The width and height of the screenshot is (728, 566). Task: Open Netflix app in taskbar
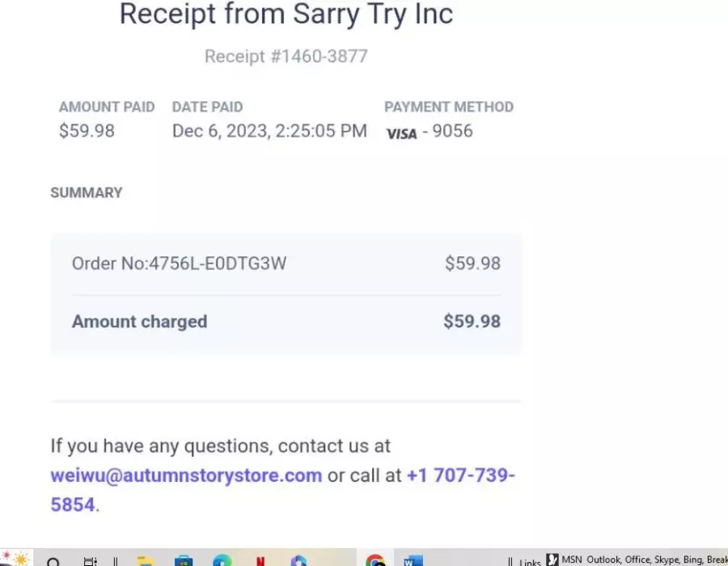pyautogui.click(x=260, y=561)
